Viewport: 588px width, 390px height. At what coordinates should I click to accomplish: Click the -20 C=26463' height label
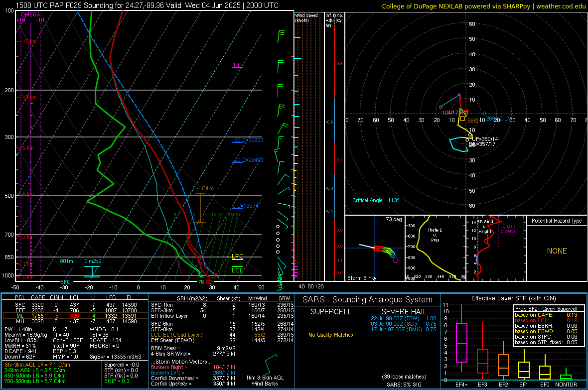(x=248, y=160)
